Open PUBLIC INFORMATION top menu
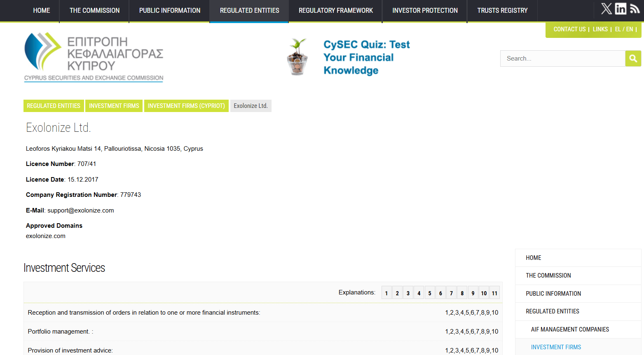644x355 pixels. pyautogui.click(x=170, y=11)
